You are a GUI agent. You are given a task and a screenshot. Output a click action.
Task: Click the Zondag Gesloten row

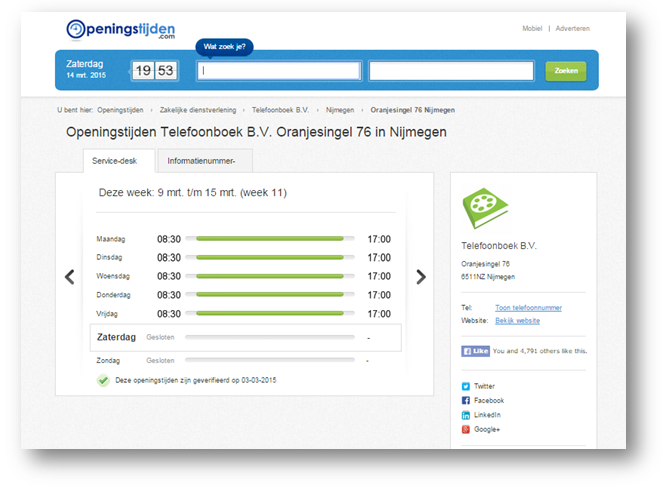[245, 361]
